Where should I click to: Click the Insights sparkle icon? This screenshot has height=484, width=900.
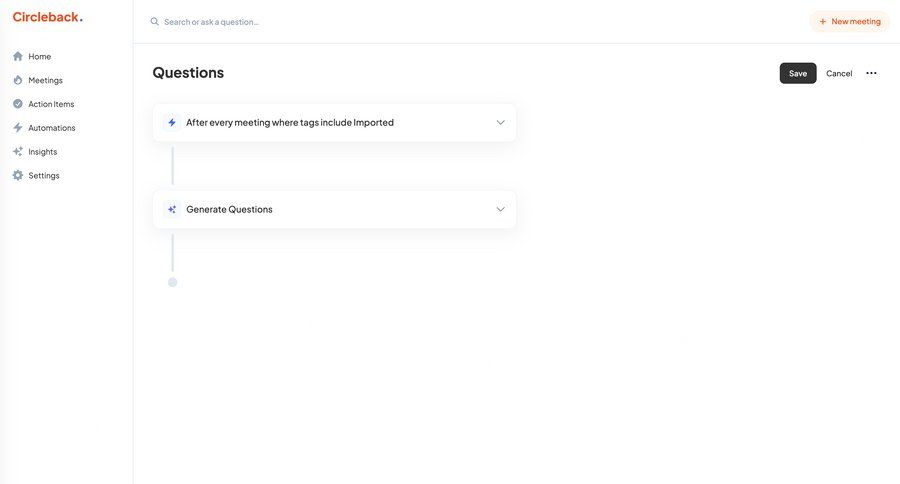tap(18, 152)
